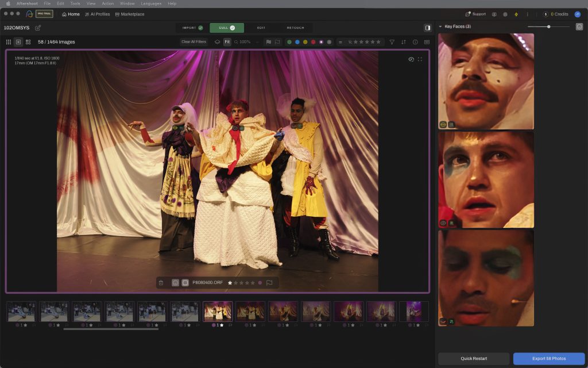The image size is (588, 368).
Task: Toggle face detection button in image bar
Action: coord(175,283)
